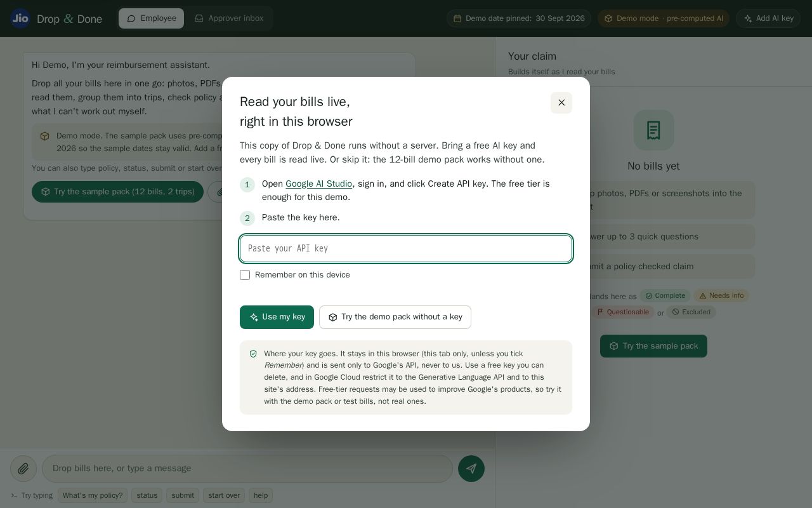Open Add AI key in header

768,18
